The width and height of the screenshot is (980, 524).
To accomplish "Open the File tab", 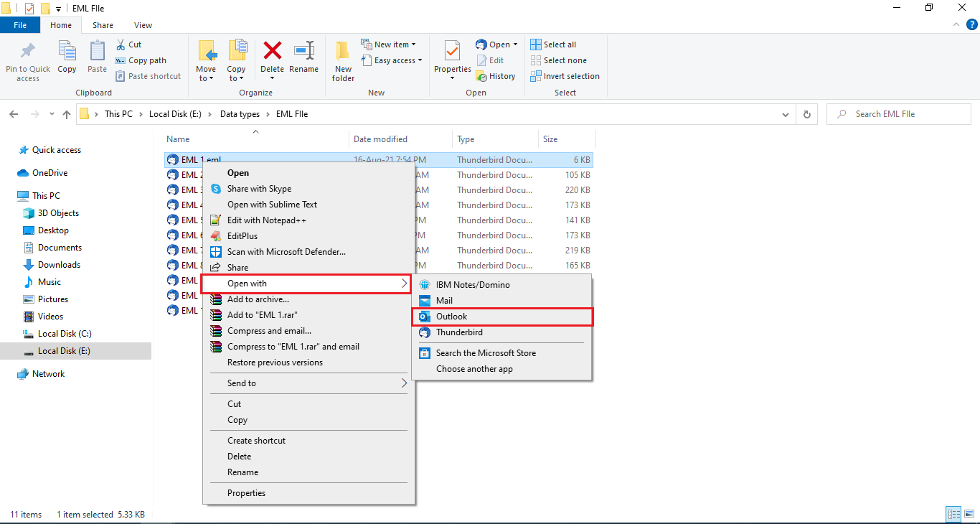I will pyautogui.click(x=20, y=25).
